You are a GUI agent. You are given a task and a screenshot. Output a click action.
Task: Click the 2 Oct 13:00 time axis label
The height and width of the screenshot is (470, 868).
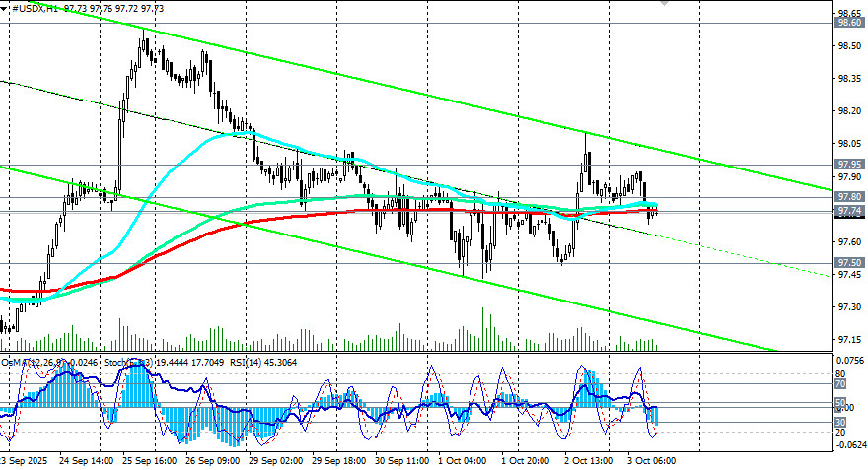[x=589, y=460]
